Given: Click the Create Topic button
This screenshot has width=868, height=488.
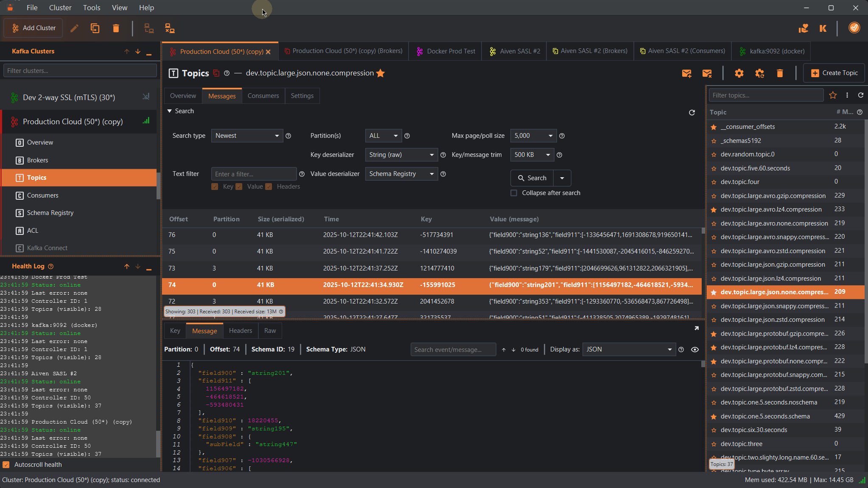Looking at the screenshot, I should pos(834,73).
